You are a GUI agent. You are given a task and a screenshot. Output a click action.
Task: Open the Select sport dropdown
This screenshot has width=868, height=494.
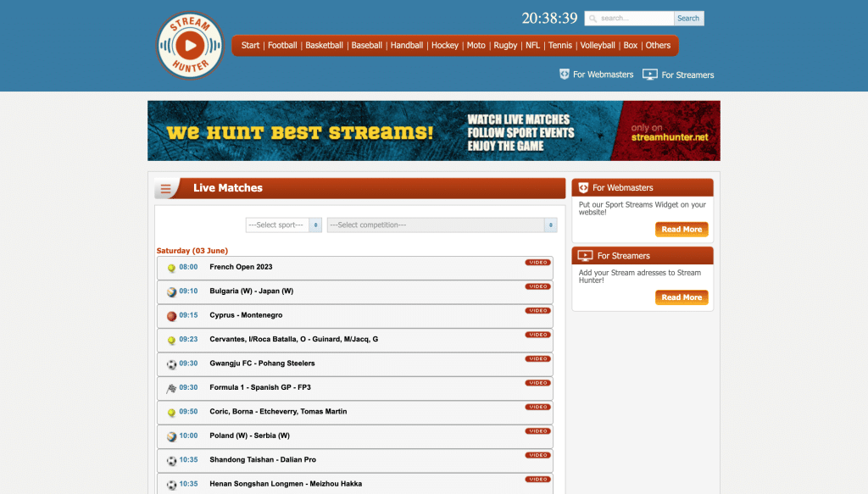click(x=283, y=225)
